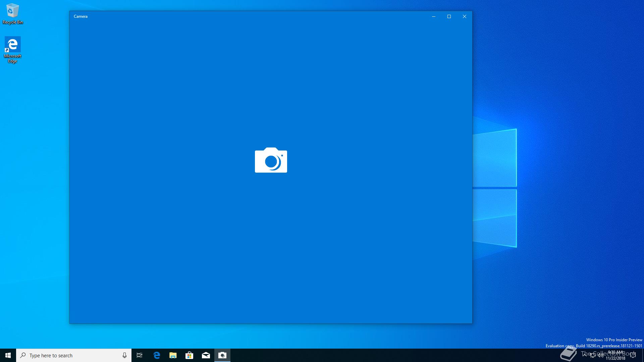Open Mail app from the taskbar
Image resolution: width=644 pixels, height=362 pixels.
(x=206, y=355)
